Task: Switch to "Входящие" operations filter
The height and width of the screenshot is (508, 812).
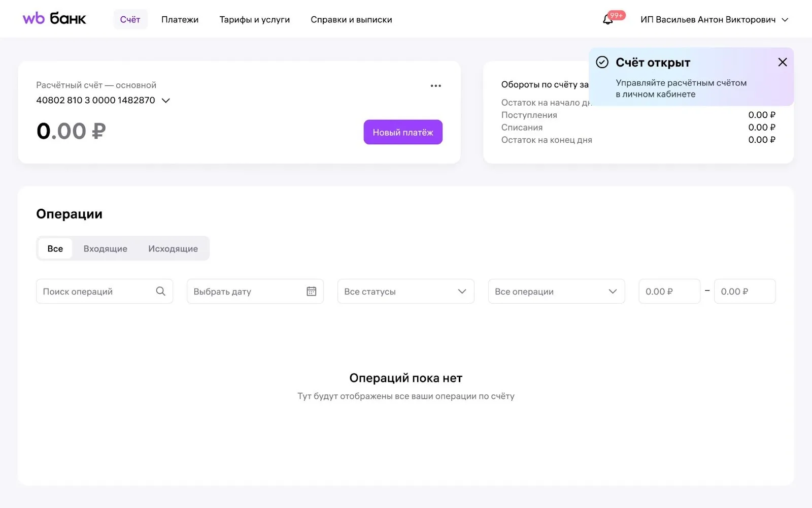Action: 105,248
